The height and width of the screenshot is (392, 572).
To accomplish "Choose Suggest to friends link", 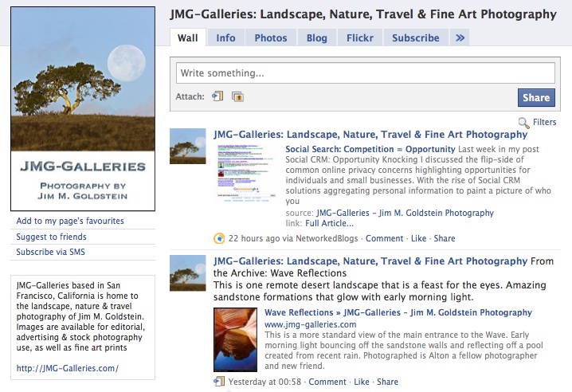I will [52, 237].
